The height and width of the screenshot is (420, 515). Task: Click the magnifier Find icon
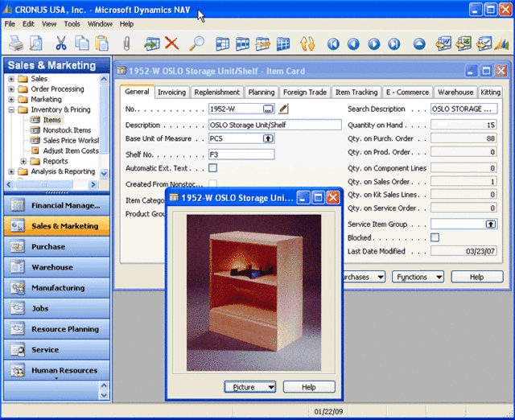click(x=197, y=43)
